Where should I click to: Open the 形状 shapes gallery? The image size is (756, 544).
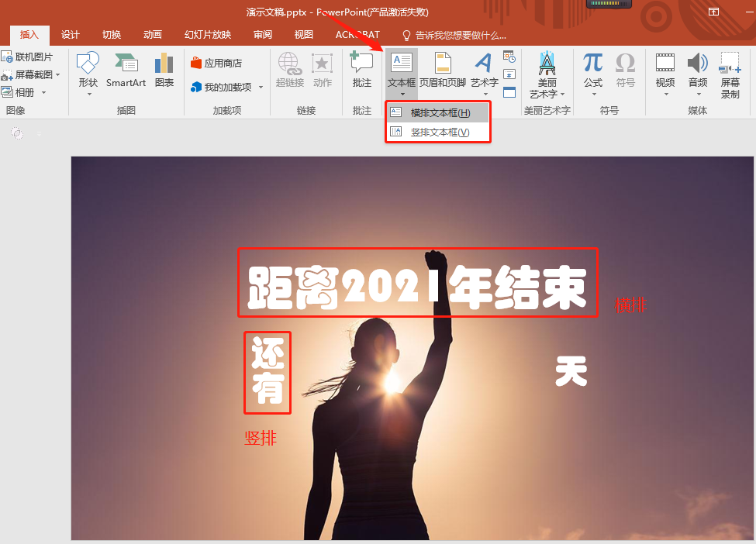click(x=88, y=71)
